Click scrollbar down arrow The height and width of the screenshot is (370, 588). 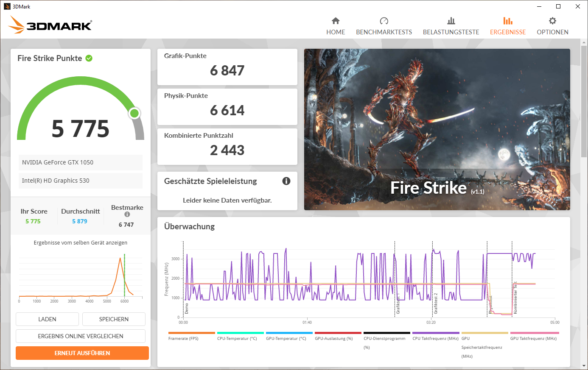click(x=585, y=366)
